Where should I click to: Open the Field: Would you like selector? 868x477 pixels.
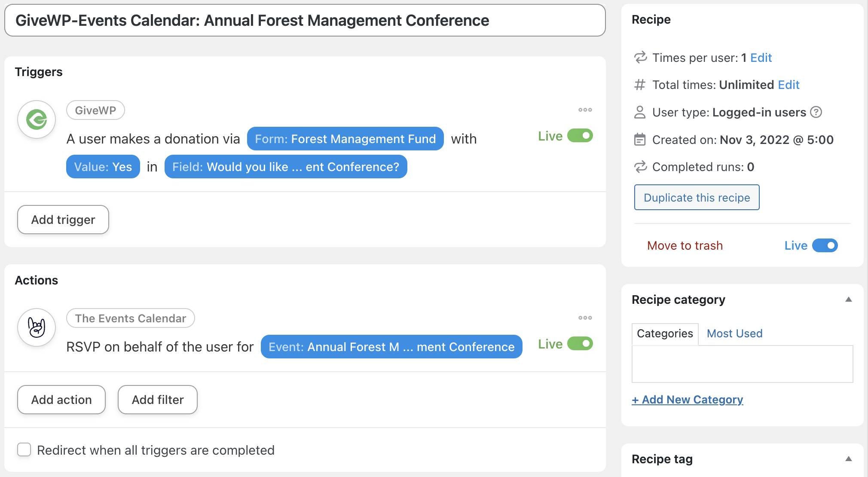tap(286, 167)
